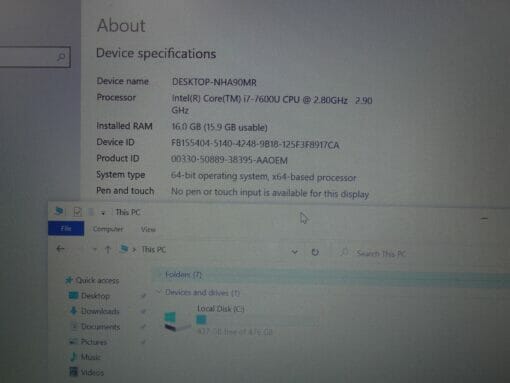Minimize the This PC window
Image resolution: width=510 pixels, height=383 pixels.
tap(484, 219)
